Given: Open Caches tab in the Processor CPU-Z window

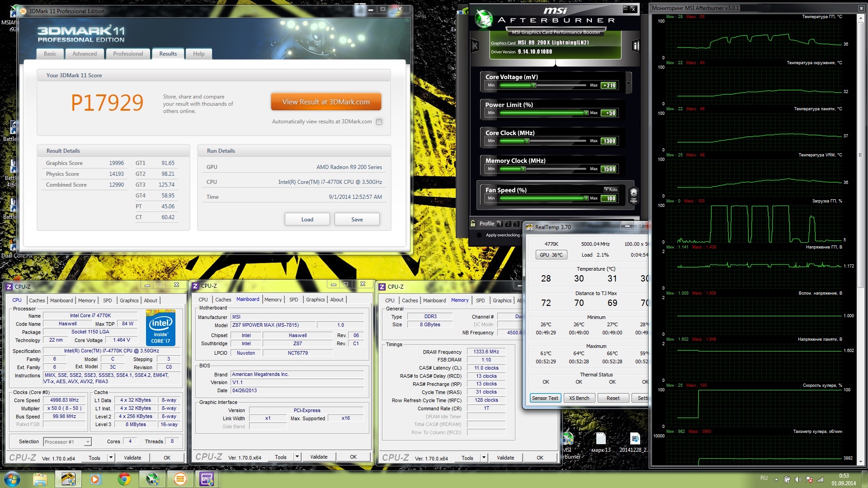Looking at the screenshot, I should pos(37,300).
